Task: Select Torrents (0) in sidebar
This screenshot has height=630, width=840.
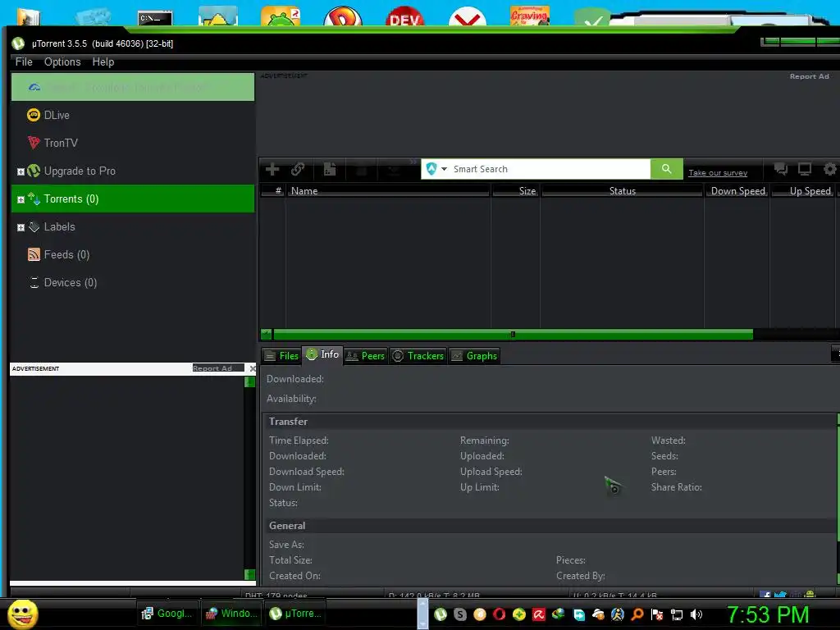Action: pos(133,199)
